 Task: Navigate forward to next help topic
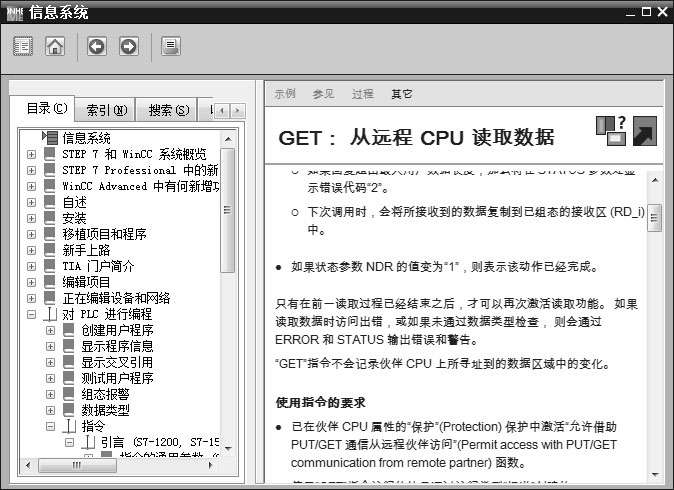click(x=129, y=46)
